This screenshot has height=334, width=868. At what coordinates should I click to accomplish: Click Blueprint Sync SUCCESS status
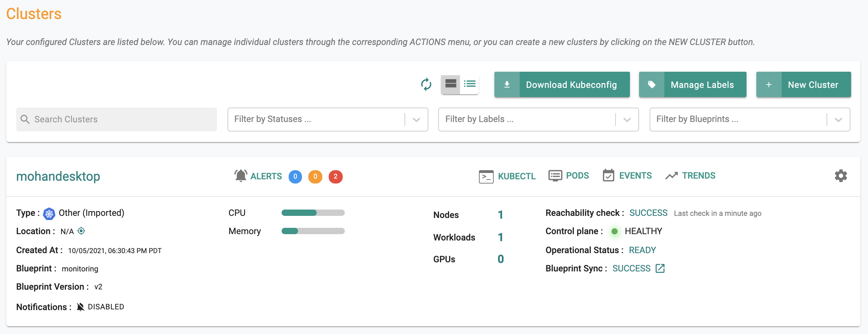631,268
